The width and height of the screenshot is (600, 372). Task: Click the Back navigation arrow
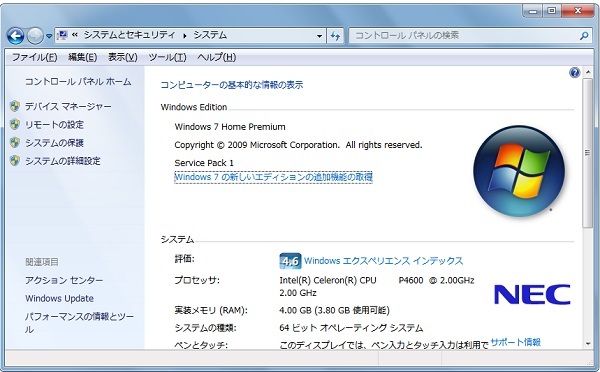(16, 36)
